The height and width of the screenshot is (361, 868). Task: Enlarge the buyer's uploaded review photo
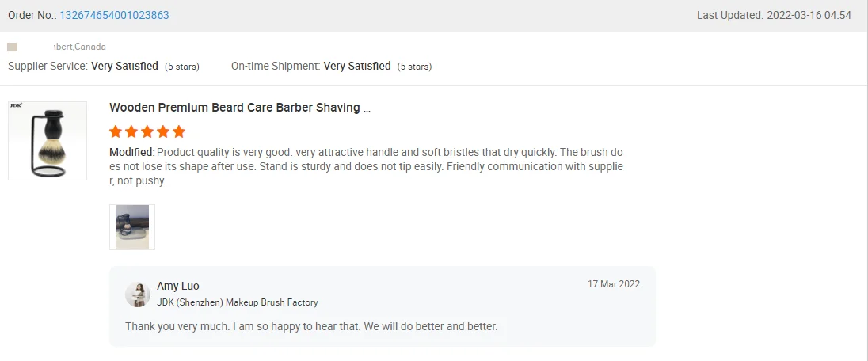point(132,227)
